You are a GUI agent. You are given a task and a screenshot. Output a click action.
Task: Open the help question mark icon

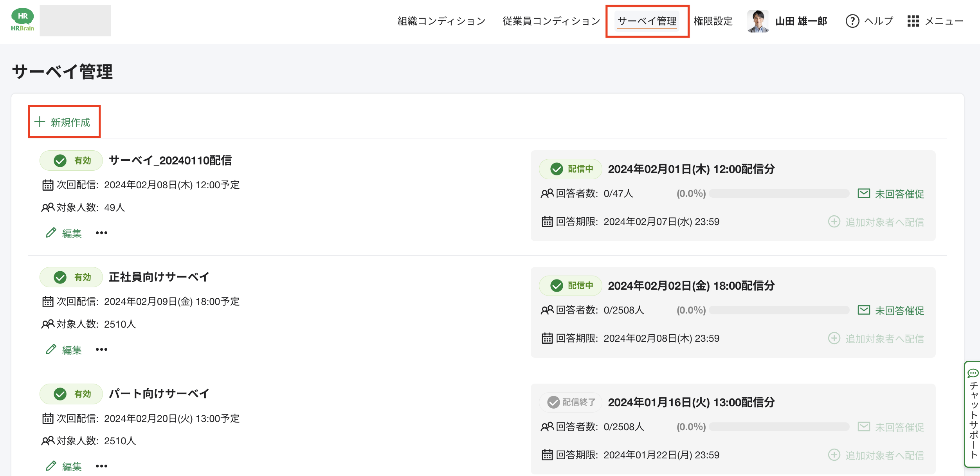(x=852, y=21)
